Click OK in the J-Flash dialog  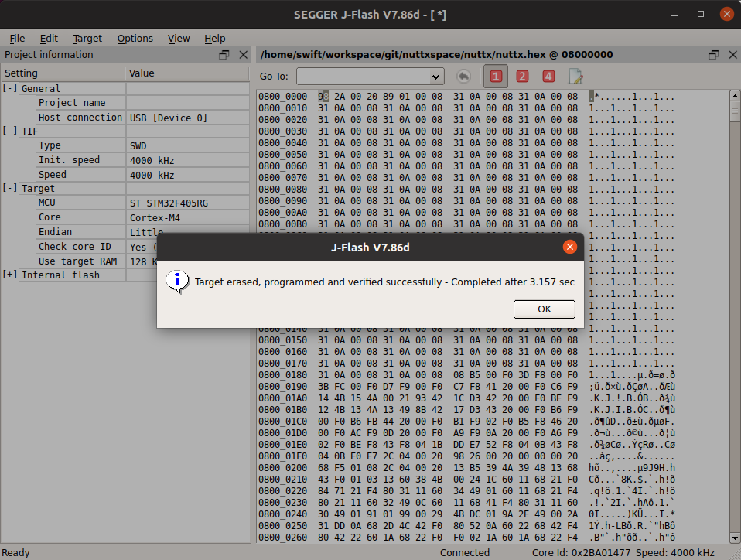[x=544, y=309]
